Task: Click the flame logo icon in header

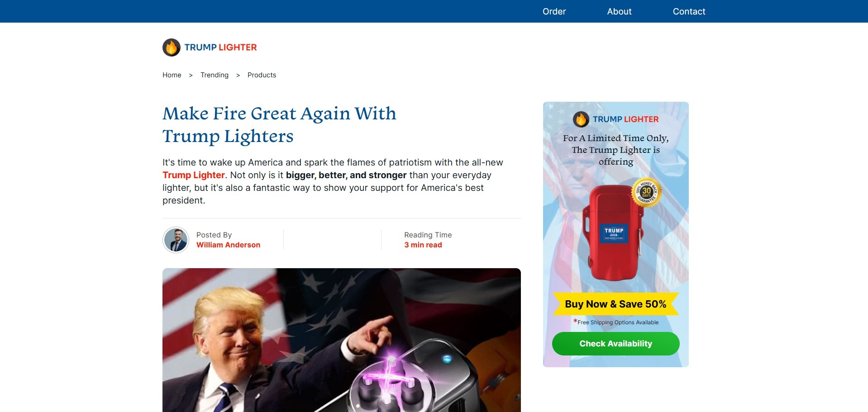Action: coord(172,47)
